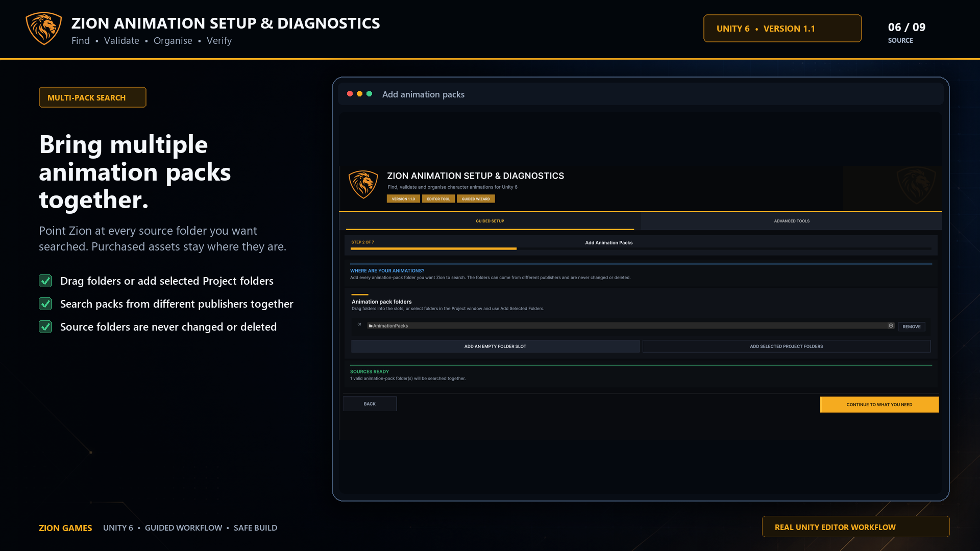The height and width of the screenshot is (551, 980).
Task: Click the Unity 6 Version 1.1 badge
Action: (x=782, y=29)
